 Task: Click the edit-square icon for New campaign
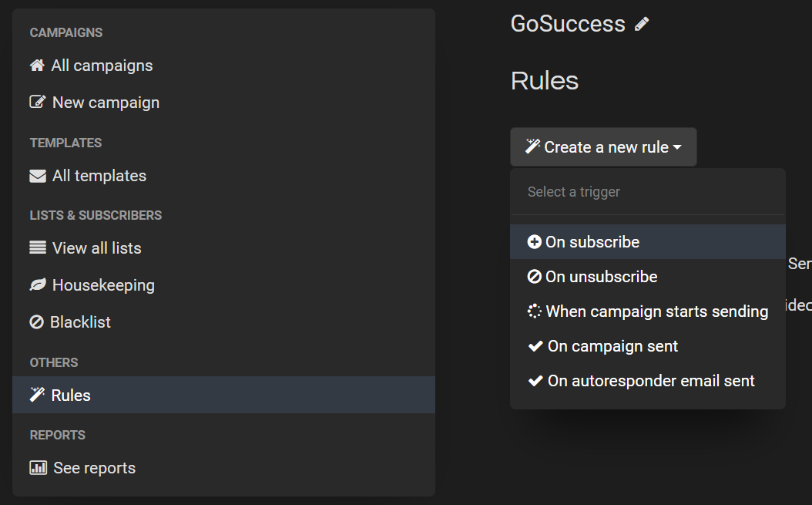(37, 102)
